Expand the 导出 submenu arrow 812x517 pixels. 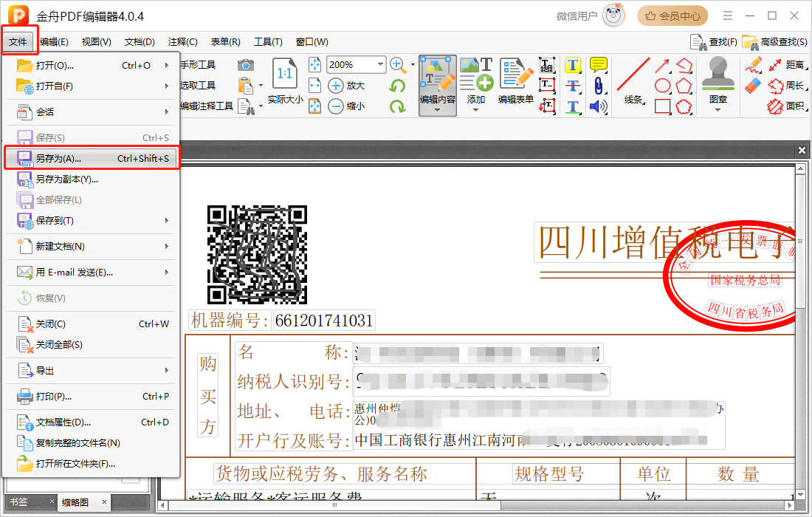tap(167, 371)
